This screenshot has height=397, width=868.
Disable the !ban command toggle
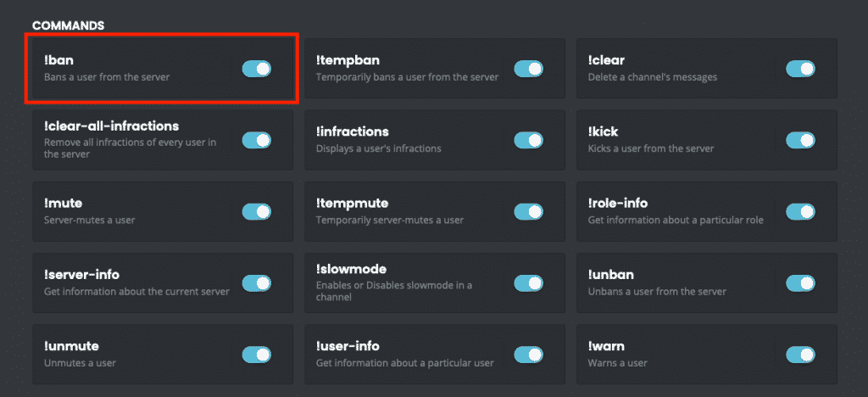point(257,69)
